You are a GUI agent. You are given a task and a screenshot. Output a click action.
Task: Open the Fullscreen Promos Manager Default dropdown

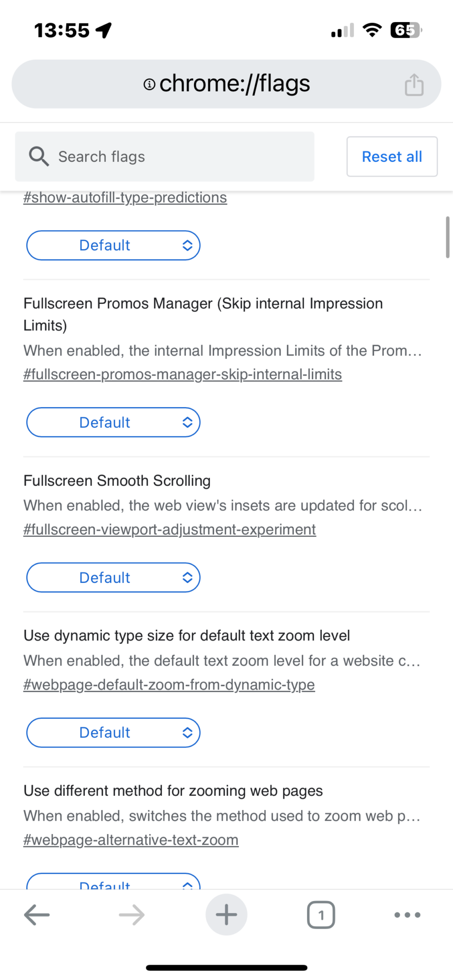[x=113, y=422]
